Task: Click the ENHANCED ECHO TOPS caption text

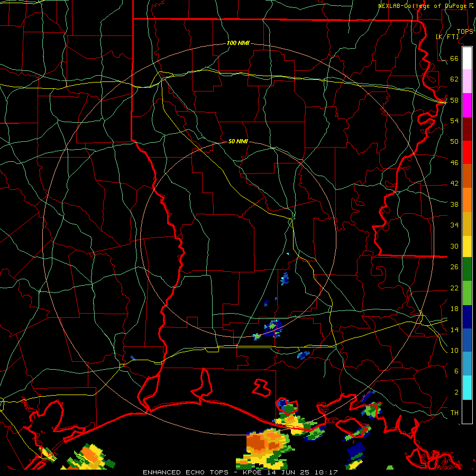Action: coord(185,472)
